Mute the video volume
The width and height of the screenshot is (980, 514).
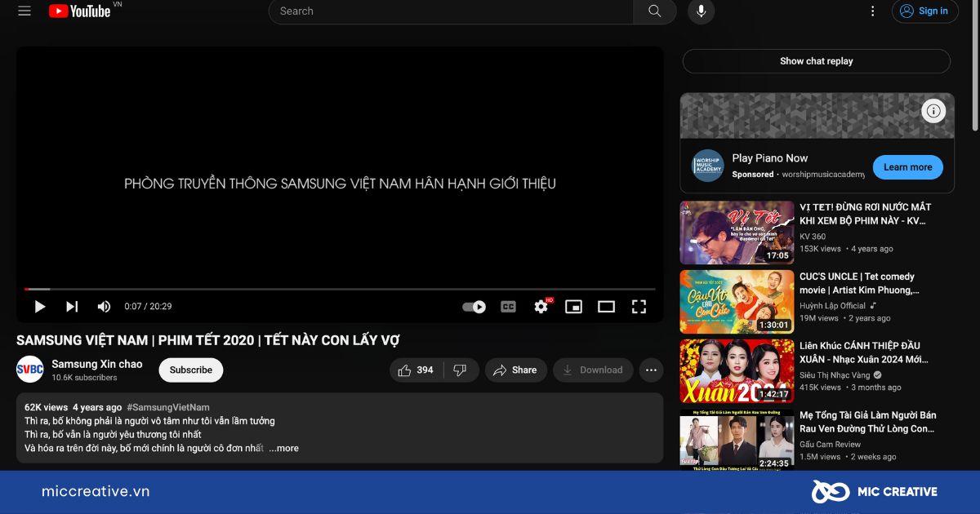[104, 307]
